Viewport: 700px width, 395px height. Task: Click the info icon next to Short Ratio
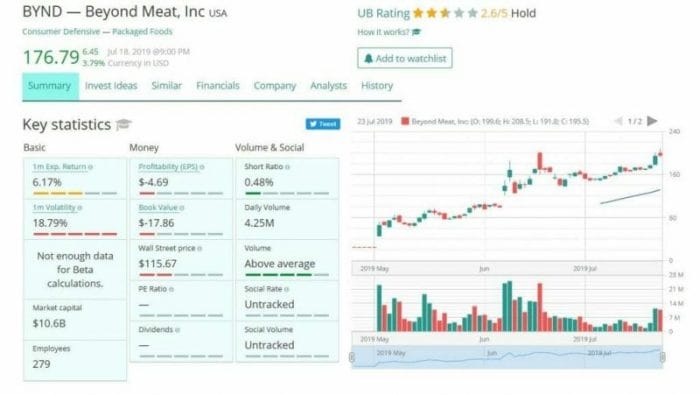pyautogui.click(x=288, y=167)
